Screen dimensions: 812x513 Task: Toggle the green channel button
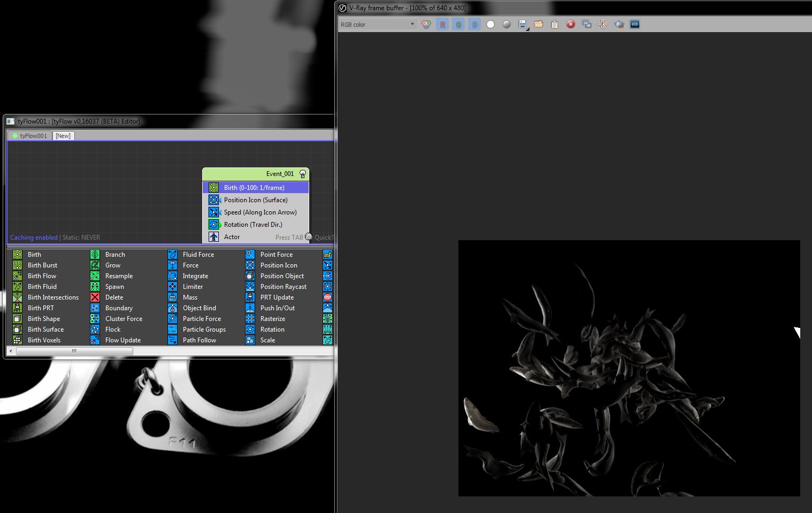[458, 25]
